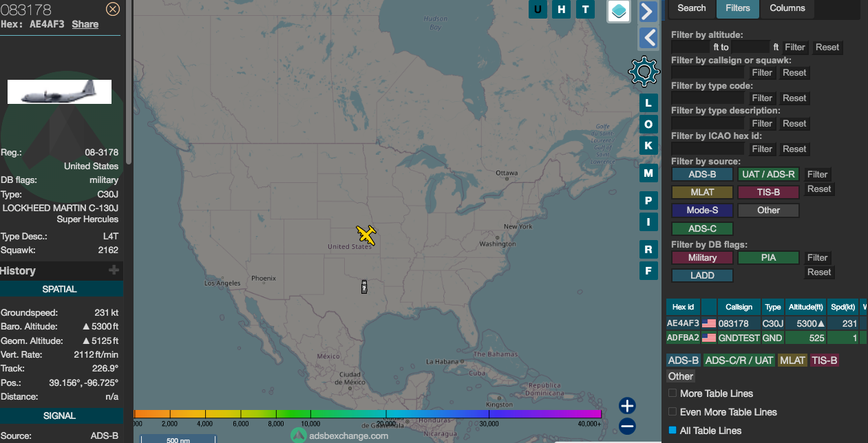The width and height of the screenshot is (868, 443).
Task: Click the left-pointing arrow sidebar toggle
Action: click(x=647, y=37)
